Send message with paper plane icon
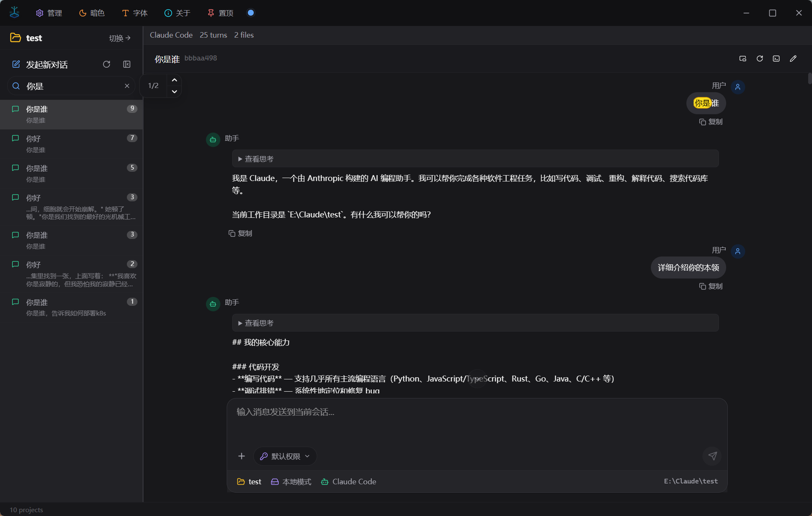The image size is (812, 516). 713,456
